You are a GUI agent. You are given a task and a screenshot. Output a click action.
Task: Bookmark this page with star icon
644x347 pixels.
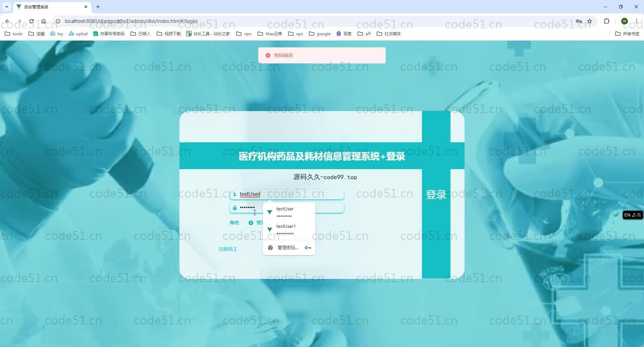590,21
